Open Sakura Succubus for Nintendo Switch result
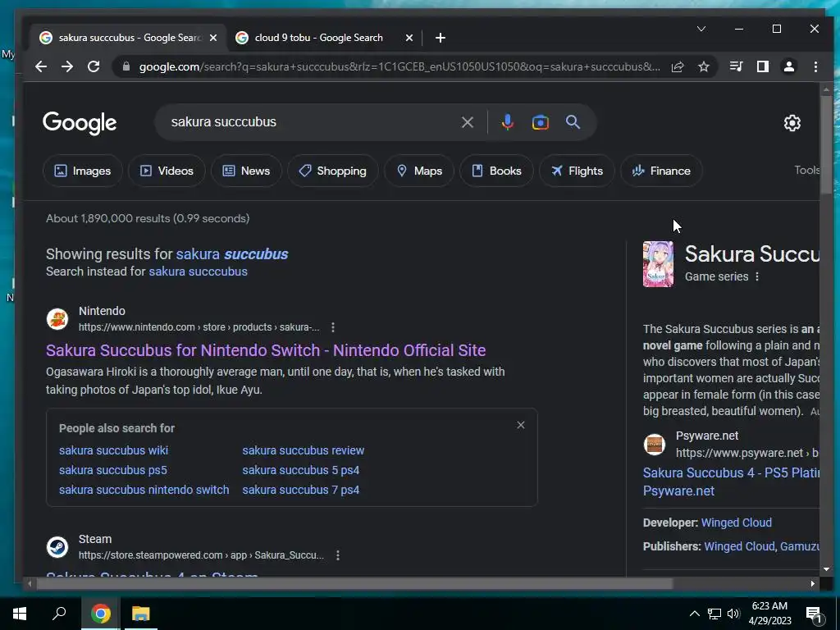Viewport: 840px width, 630px height. pos(266,350)
